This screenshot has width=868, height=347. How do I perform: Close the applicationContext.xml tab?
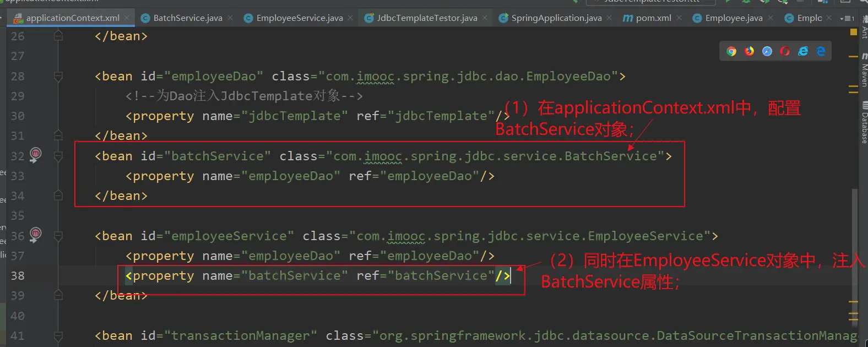point(127,18)
